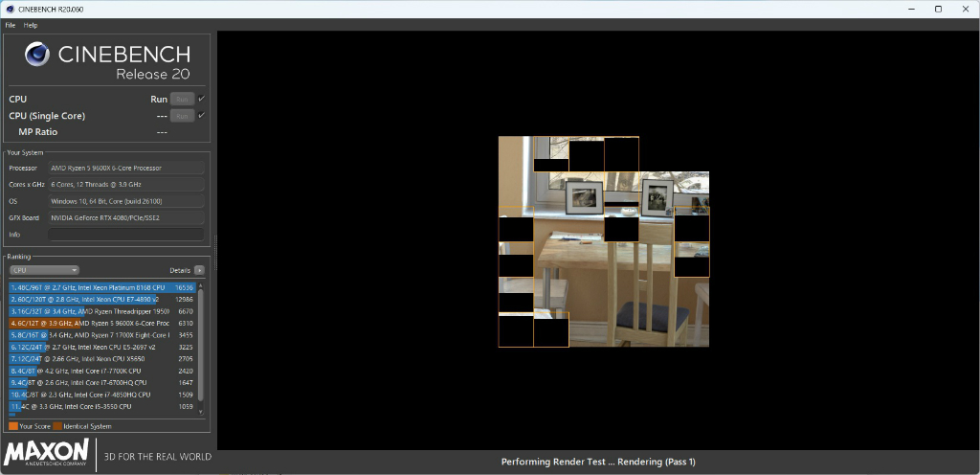
Task: Click the MP Ratio label
Action: tap(38, 132)
